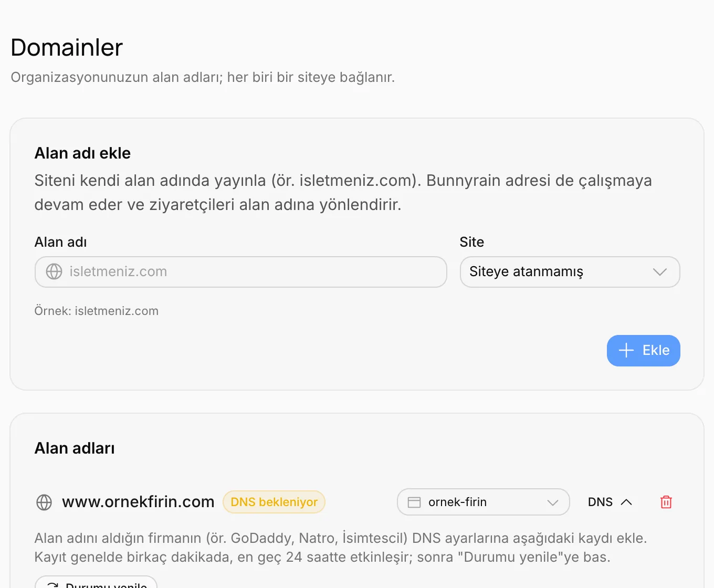Click the Durumu yenile button
714x588 pixels.
[96, 582]
